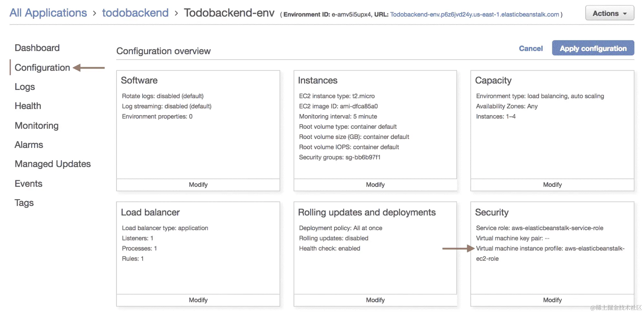644x313 pixels.
Task: Open the Actions dropdown menu
Action: [609, 13]
